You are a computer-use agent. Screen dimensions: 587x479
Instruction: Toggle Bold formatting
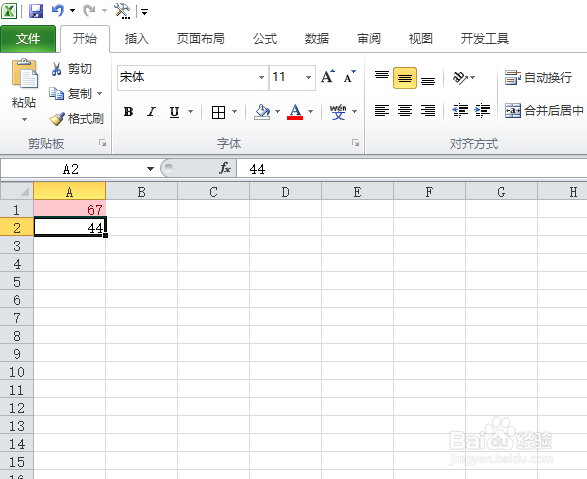point(128,112)
